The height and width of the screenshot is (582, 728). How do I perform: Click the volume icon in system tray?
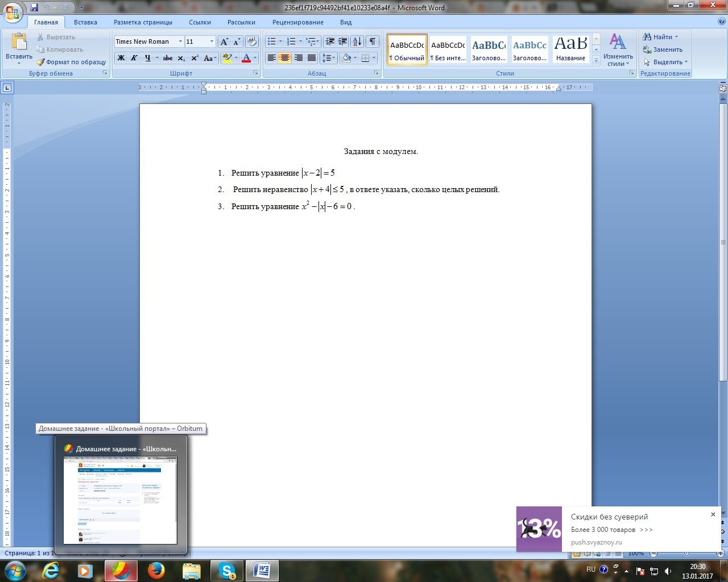click(667, 571)
